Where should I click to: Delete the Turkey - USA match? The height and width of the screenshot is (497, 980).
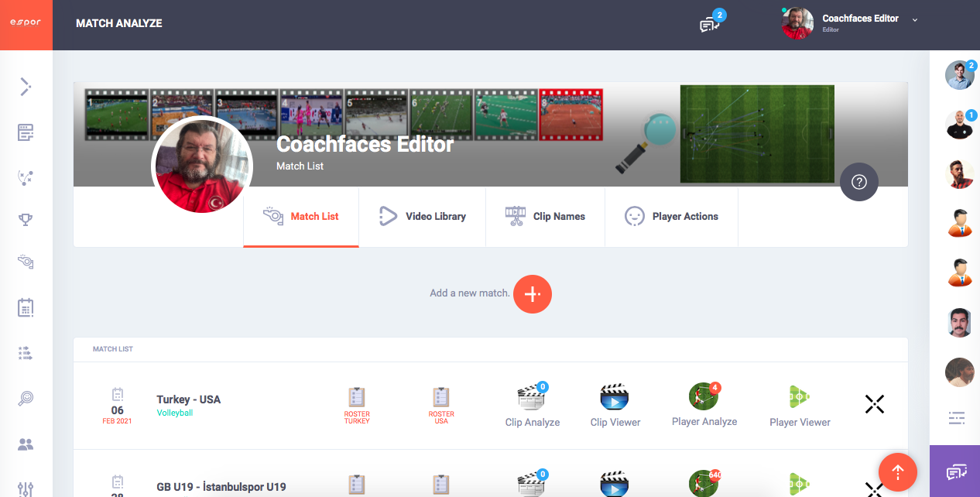(x=874, y=404)
